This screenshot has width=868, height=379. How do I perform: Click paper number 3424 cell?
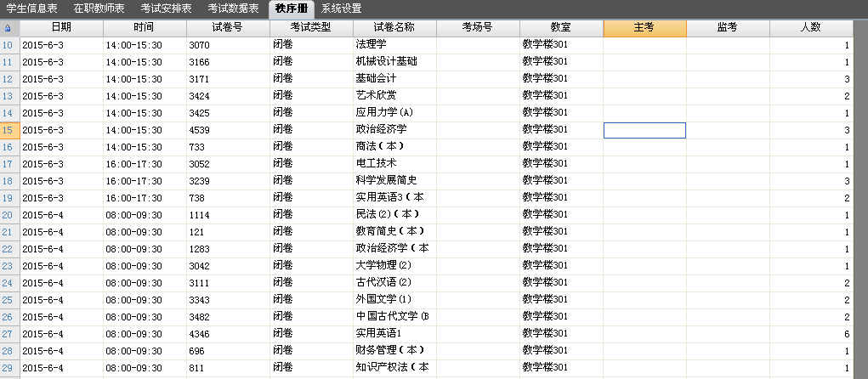228,96
